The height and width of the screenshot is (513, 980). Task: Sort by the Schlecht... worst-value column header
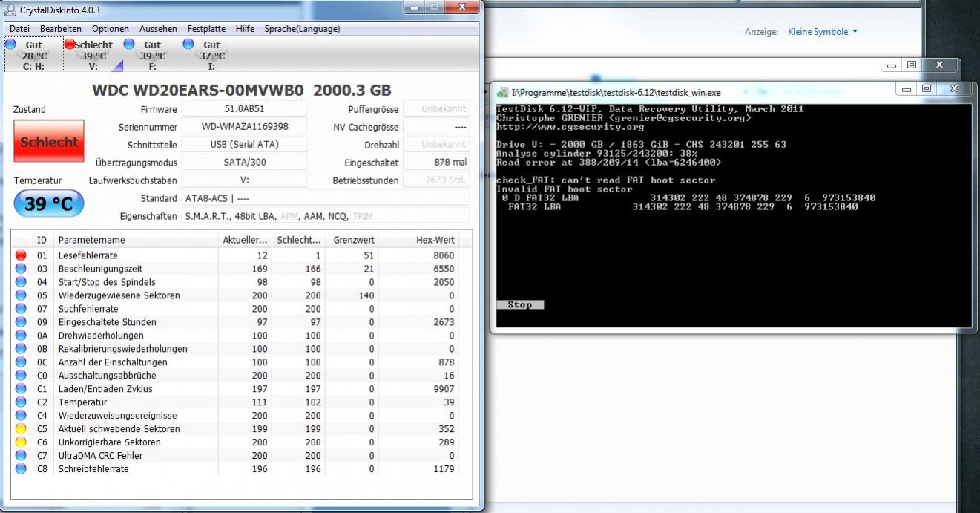298,240
